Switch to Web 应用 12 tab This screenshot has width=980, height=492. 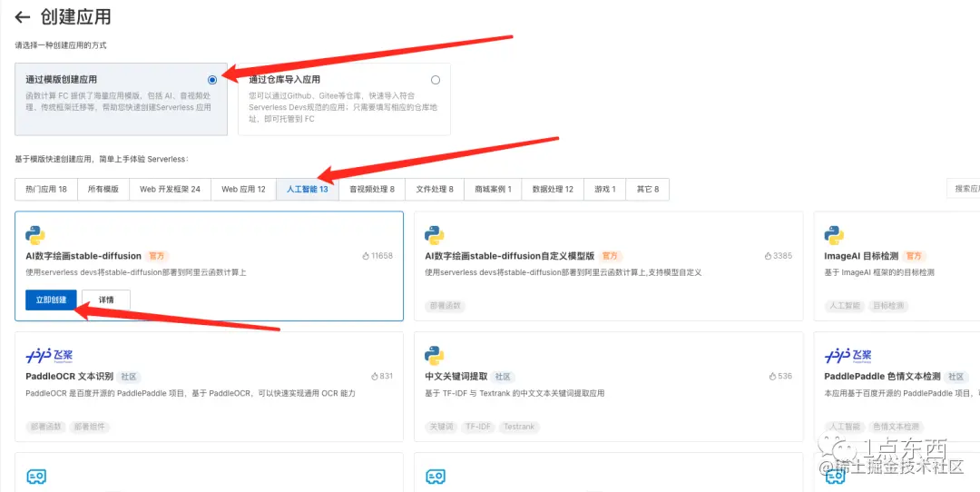(x=244, y=189)
